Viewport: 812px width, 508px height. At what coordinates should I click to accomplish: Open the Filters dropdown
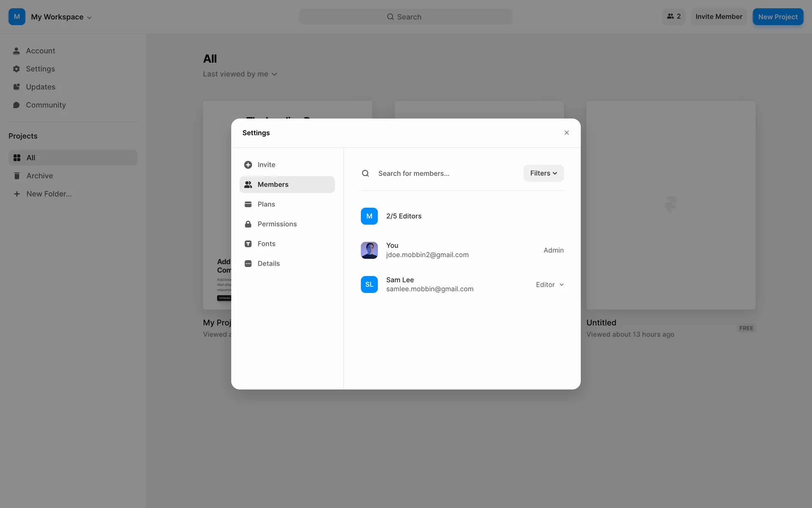point(543,173)
